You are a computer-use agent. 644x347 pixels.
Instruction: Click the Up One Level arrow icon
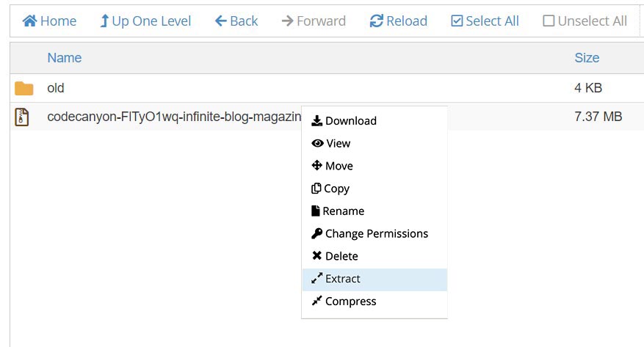pyautogui.click(x=104, y=21)
